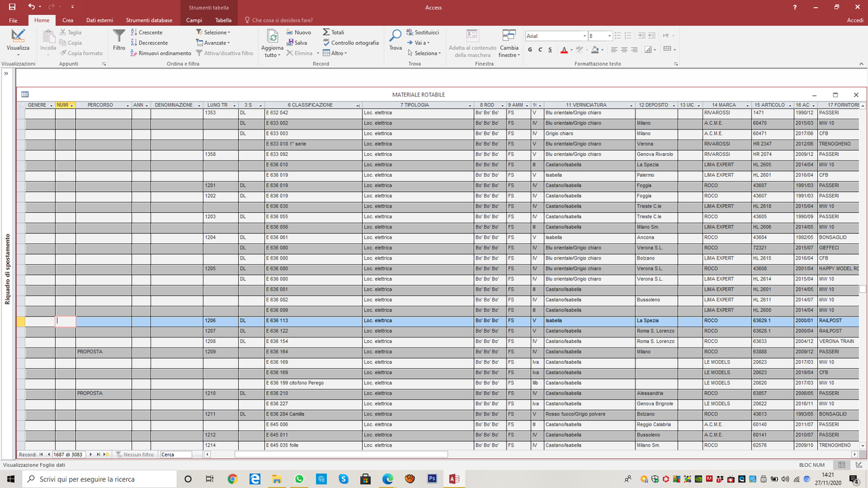Select cell VERONA TRAIN
This screenshot has width=868, height=488.
coord(839,341)
